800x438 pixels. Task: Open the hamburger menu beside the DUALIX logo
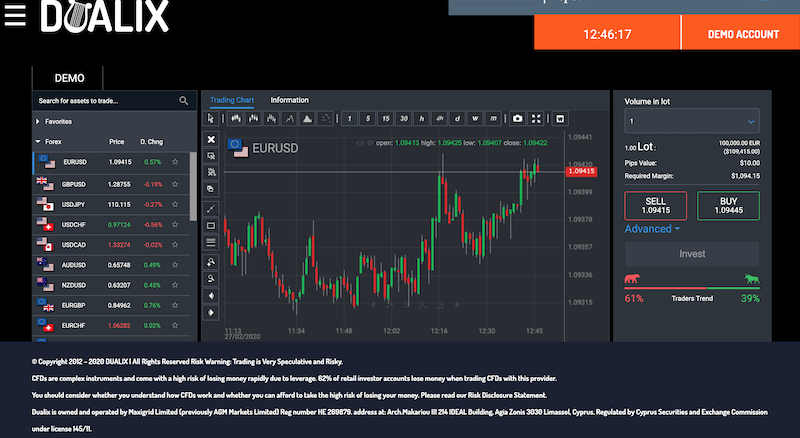click(x=15, y=15)
